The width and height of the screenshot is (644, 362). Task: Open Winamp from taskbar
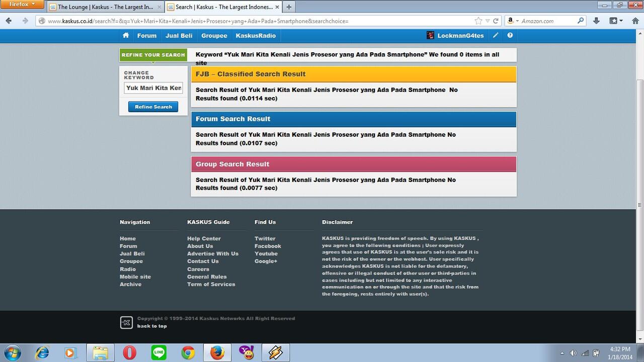(x=275, y=352)
